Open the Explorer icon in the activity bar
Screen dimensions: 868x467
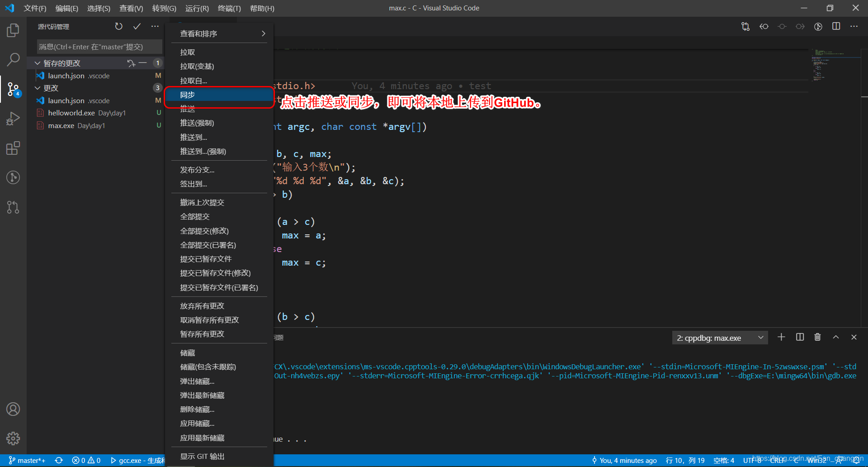(x=13, y=30)
